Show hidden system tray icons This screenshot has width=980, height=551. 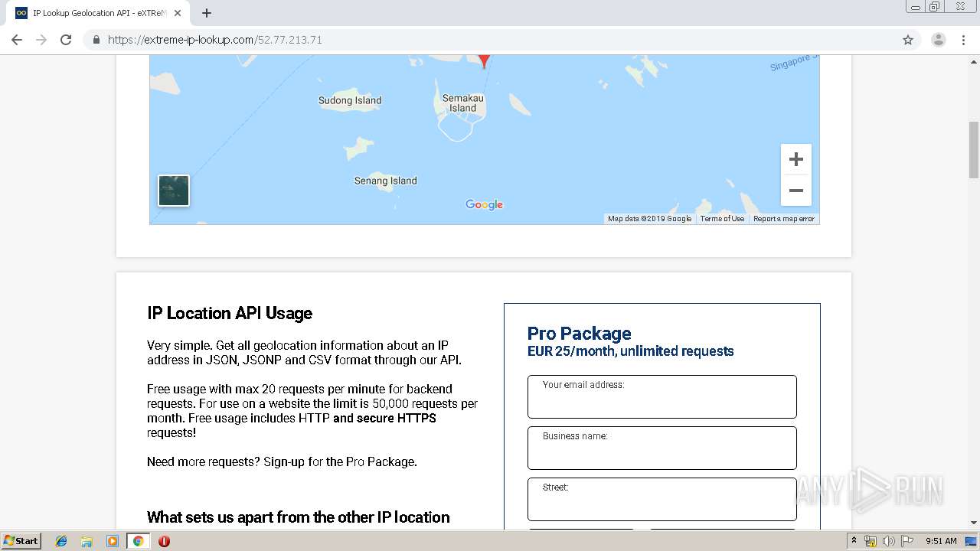[854, 541]
